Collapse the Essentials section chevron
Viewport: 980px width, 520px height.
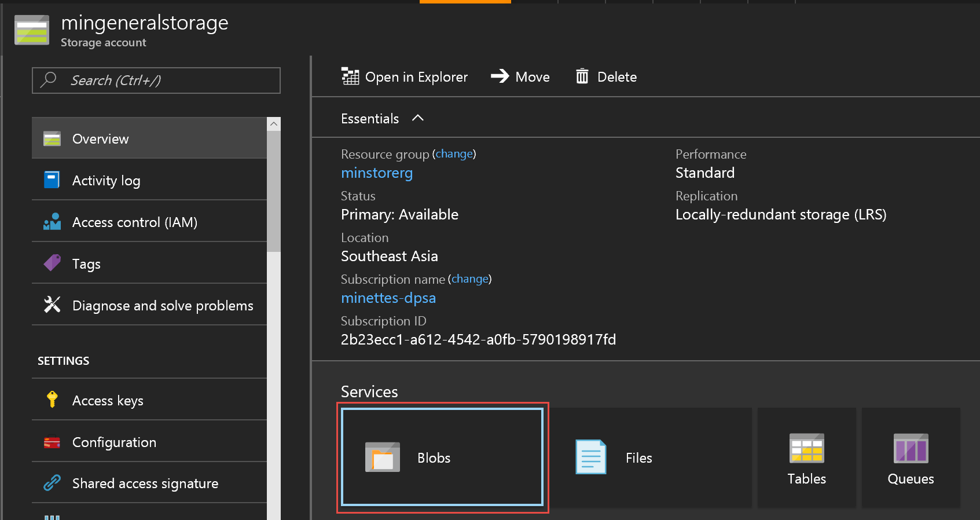tap(418, 118)
